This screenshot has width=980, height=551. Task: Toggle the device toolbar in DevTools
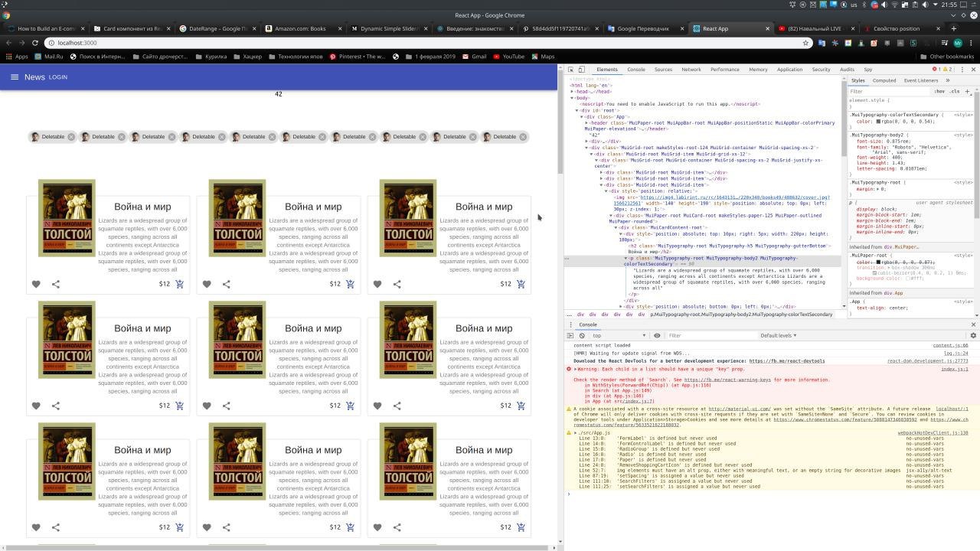pyautogui.click(x=581, y=70)
